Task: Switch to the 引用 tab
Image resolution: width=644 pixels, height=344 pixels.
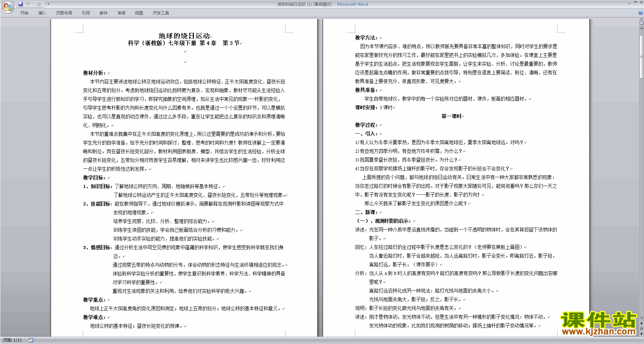Action: [x=86, y=13]
